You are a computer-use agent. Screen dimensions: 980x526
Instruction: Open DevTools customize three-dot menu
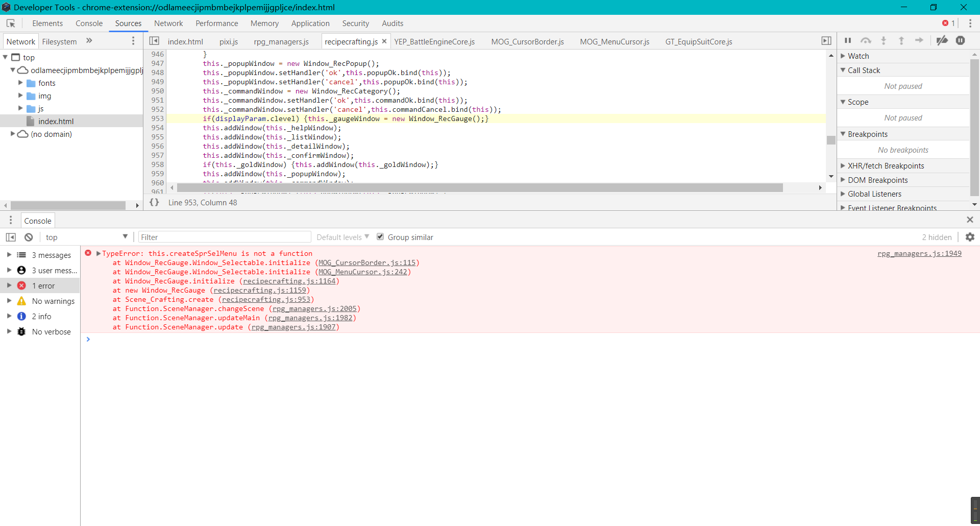970,23
